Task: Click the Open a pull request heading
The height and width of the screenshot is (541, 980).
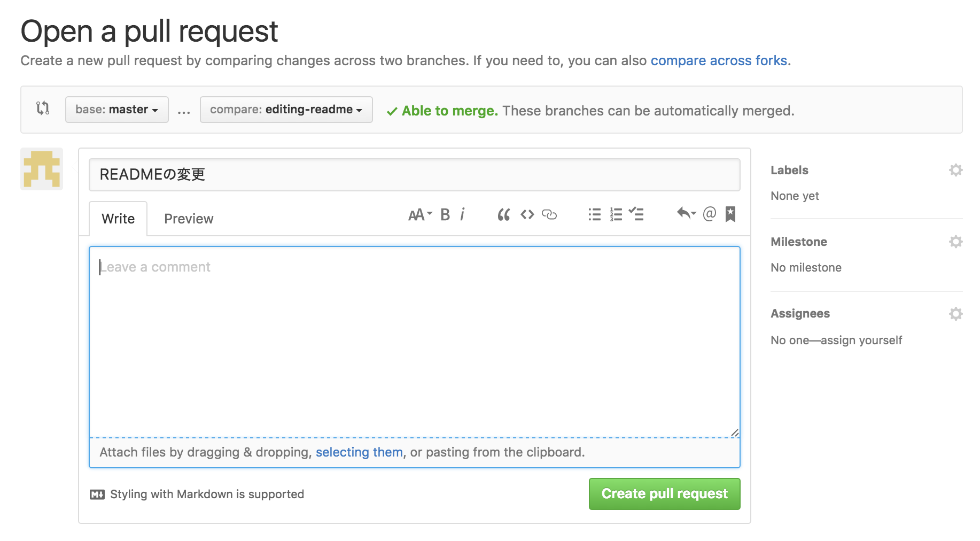Action: [149, 31]
